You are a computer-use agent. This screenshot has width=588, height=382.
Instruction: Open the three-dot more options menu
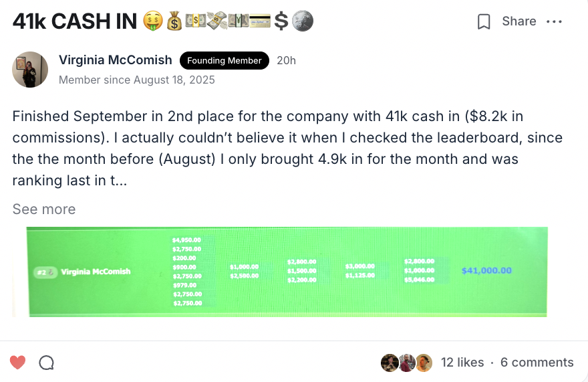tap(554, 21)
